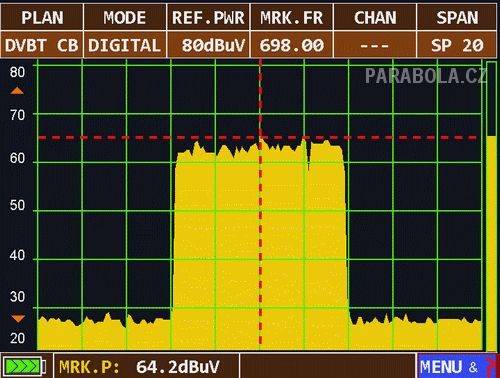Toggle the DIGITAL mode value
Viewport: 500px width, 378px height.
coord(125,45)
